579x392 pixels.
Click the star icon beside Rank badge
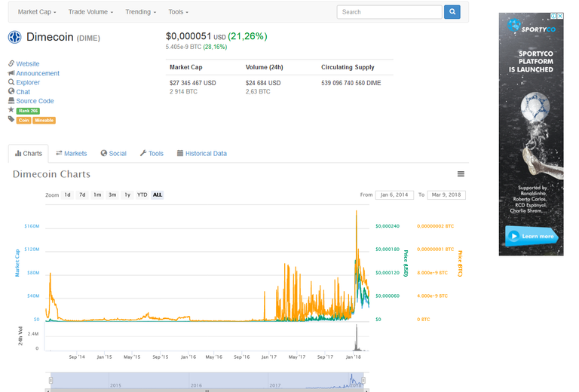click(x=11, y=109)
